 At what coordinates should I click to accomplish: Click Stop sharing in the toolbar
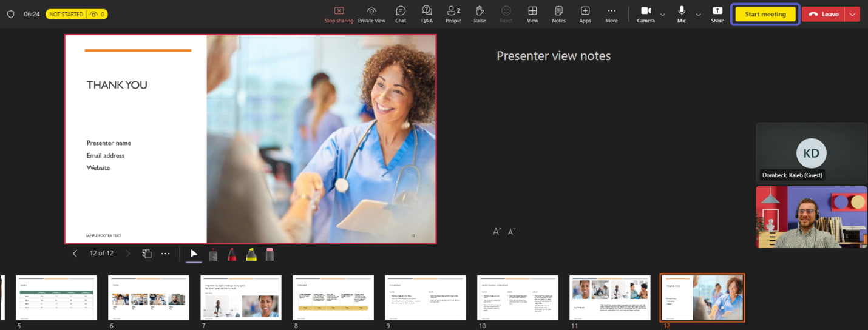[x=339, y=15]
